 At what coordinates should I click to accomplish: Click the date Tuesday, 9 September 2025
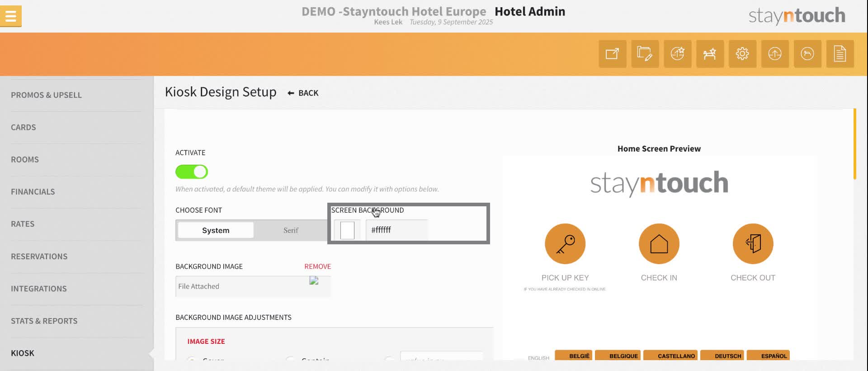coord(451,22)
